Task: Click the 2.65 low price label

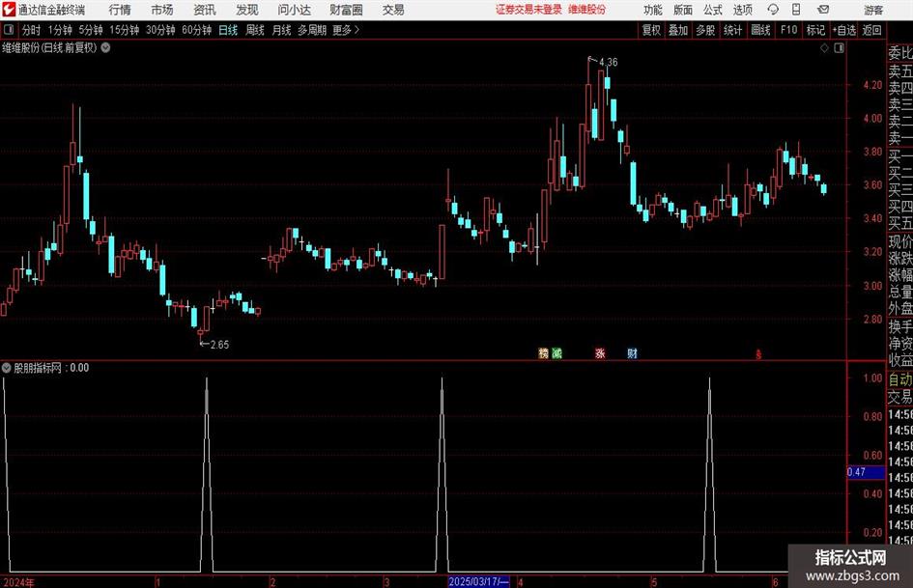Action: pyautogui.click(x=219, y=345)
